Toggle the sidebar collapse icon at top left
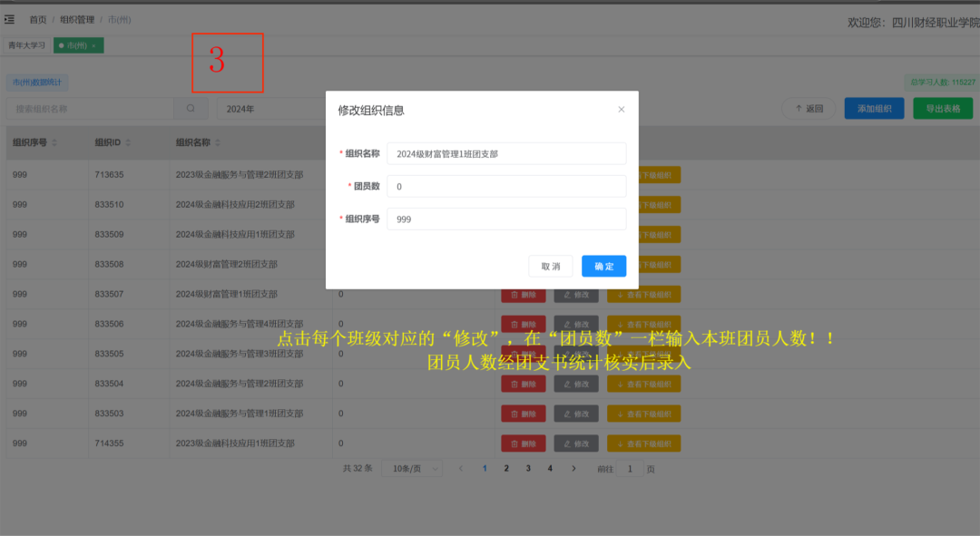This screenshot has height=536, width=980. point(9,19)
